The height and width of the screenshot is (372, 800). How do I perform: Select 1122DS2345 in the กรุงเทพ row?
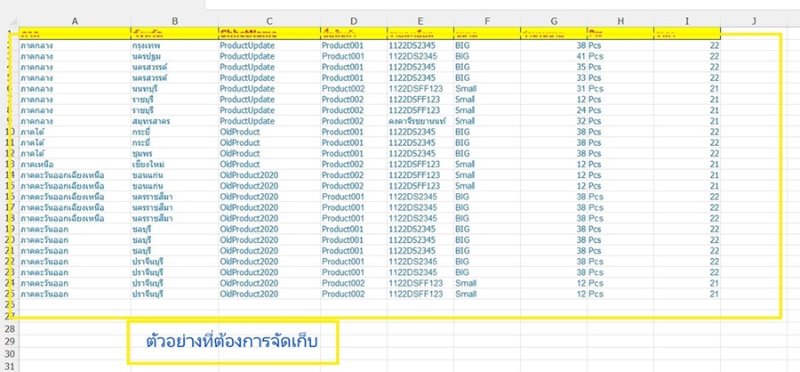(420, 45)
